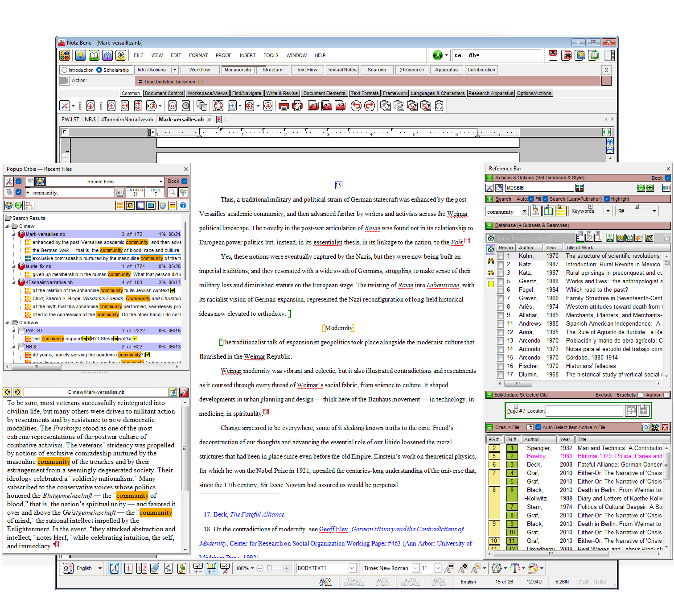Click the zoom slider handle in status bar
This screenshot has height=616, width=674.
pyautogui.click(x=270, y=568)
